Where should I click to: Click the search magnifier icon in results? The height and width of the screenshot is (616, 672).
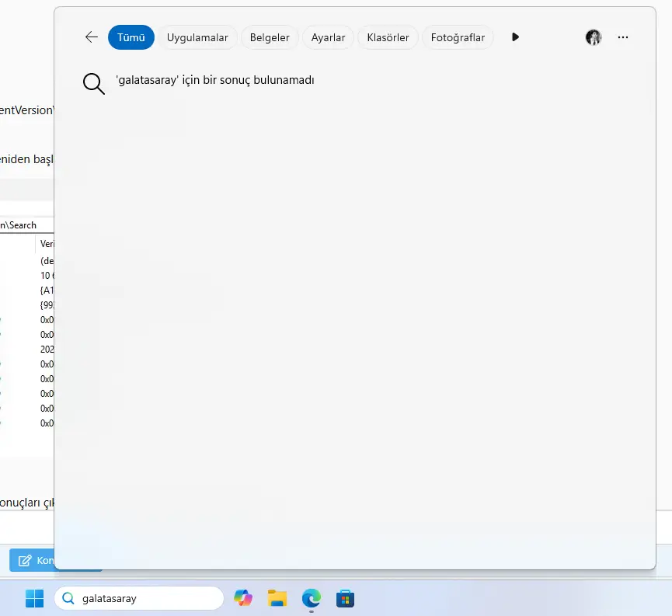pyautogui.click(x=94, y=84)
